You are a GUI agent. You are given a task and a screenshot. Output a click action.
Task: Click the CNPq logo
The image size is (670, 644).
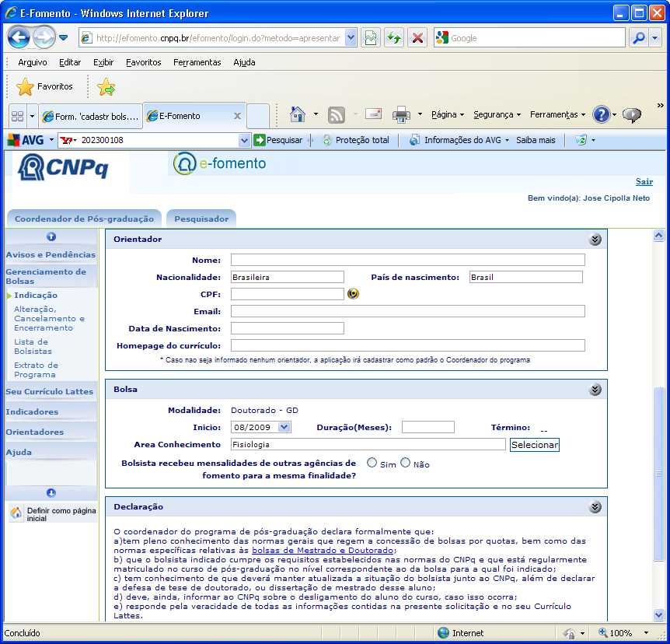(63, 166)
